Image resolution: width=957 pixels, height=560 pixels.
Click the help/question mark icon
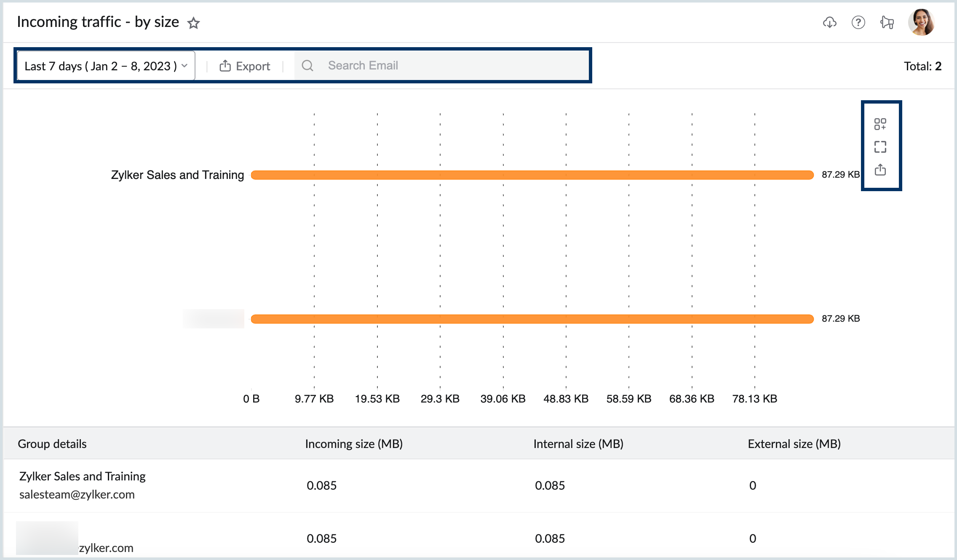(x=858, y=22)
